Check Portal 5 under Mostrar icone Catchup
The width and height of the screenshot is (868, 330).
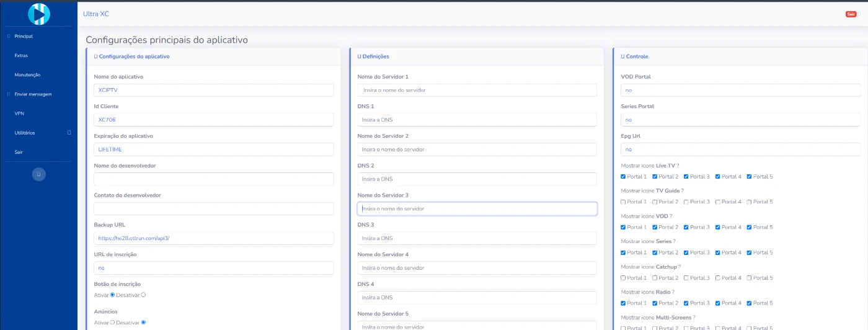pyautogui.click(x=750, y=278)
